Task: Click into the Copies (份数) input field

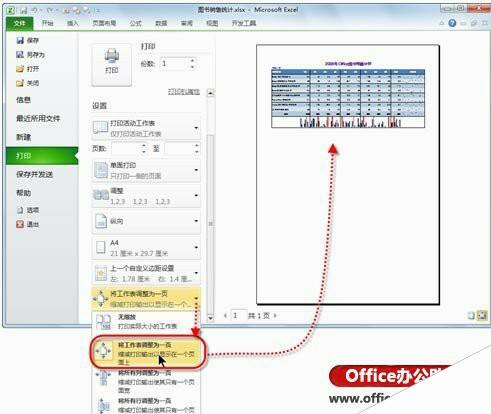Action: click(174, 63)
